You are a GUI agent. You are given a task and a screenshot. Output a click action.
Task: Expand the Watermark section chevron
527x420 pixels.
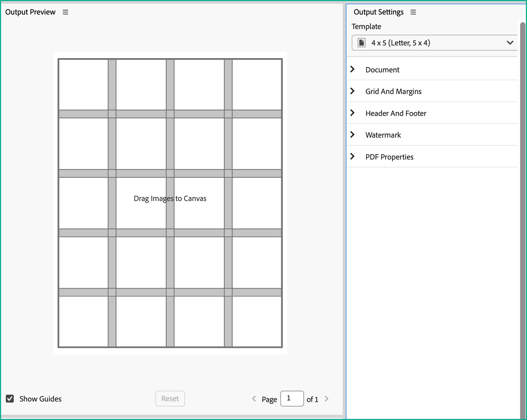pyautogui.click(x=352, y=135)
